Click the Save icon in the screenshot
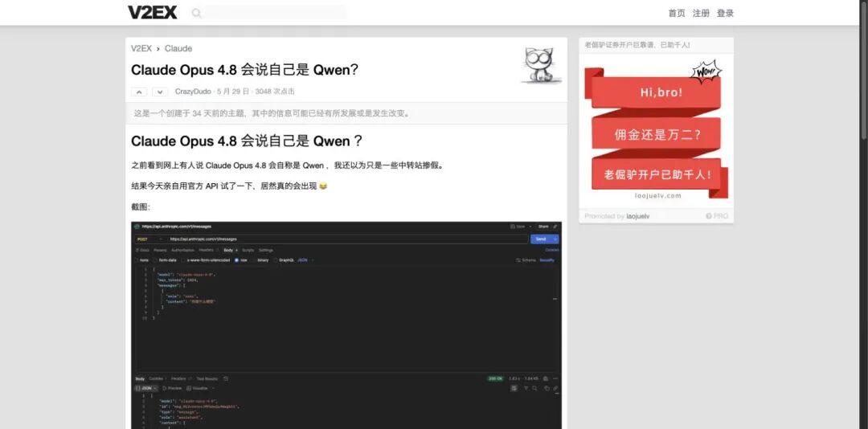The width and height of the screenshot is (868, 429). click(513, 227)
